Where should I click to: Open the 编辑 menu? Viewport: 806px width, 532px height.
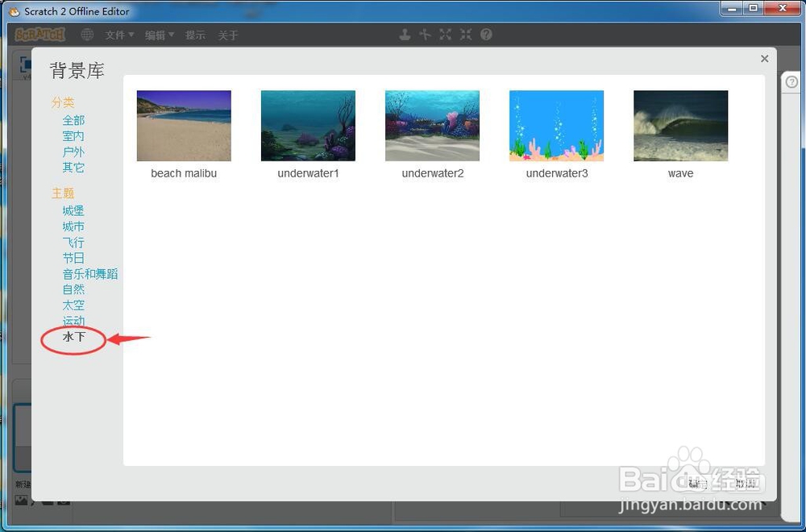pos(160,35)
